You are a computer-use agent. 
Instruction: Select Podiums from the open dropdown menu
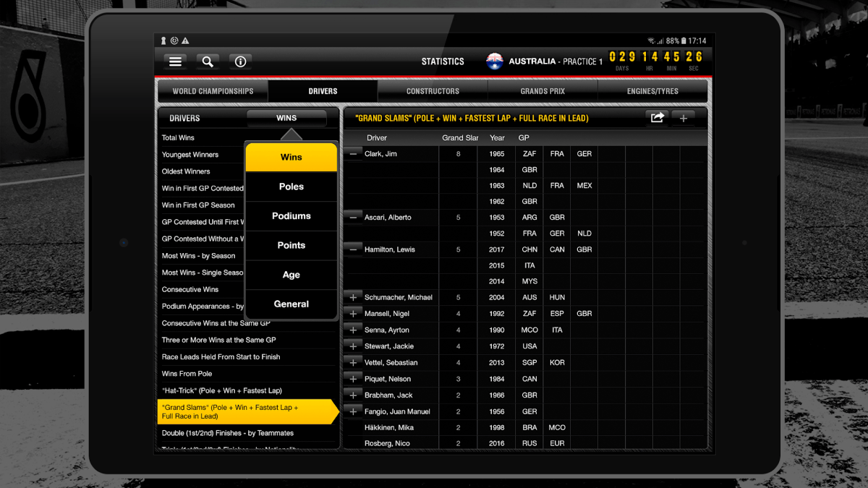coord(292,215)
